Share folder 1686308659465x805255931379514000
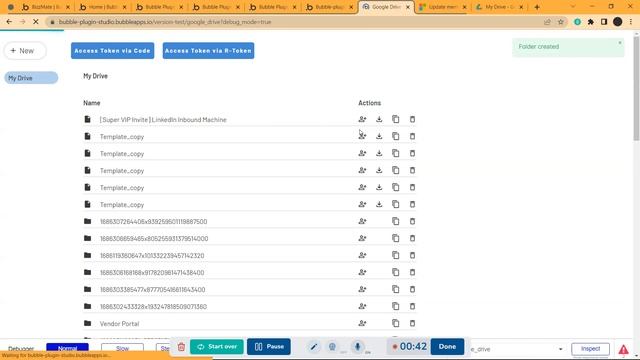This screenshot has height=360, width=640. pyautogui.click(x=362, y=238)
